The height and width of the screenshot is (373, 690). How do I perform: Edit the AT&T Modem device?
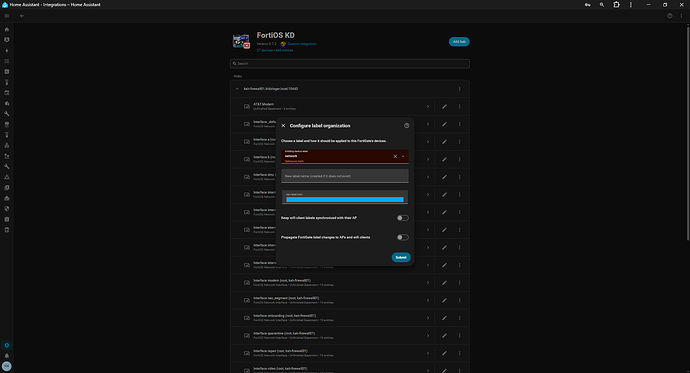point(444,106)
